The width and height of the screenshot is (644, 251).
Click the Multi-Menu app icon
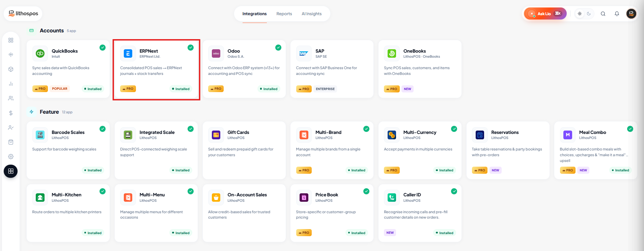point(128,197)
